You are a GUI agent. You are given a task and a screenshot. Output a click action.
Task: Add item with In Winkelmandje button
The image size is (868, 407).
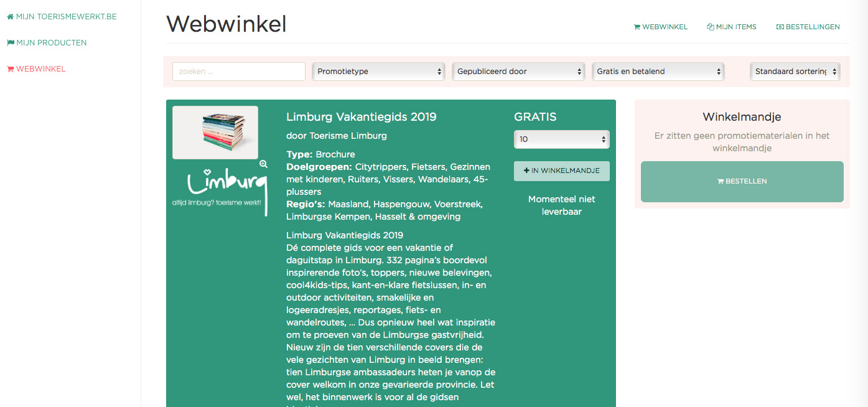click(x=562, y=171)
